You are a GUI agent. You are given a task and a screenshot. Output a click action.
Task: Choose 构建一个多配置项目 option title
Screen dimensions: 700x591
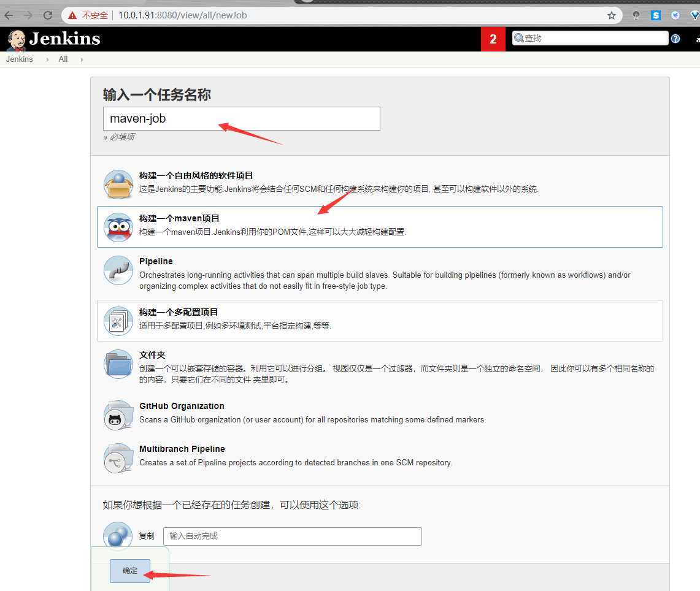pos(179,312)
